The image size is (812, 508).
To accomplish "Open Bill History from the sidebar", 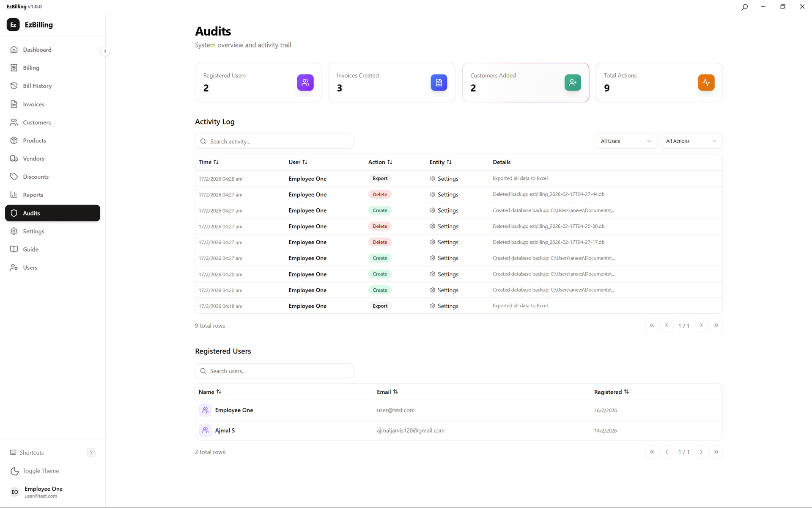I will [37, 86].
